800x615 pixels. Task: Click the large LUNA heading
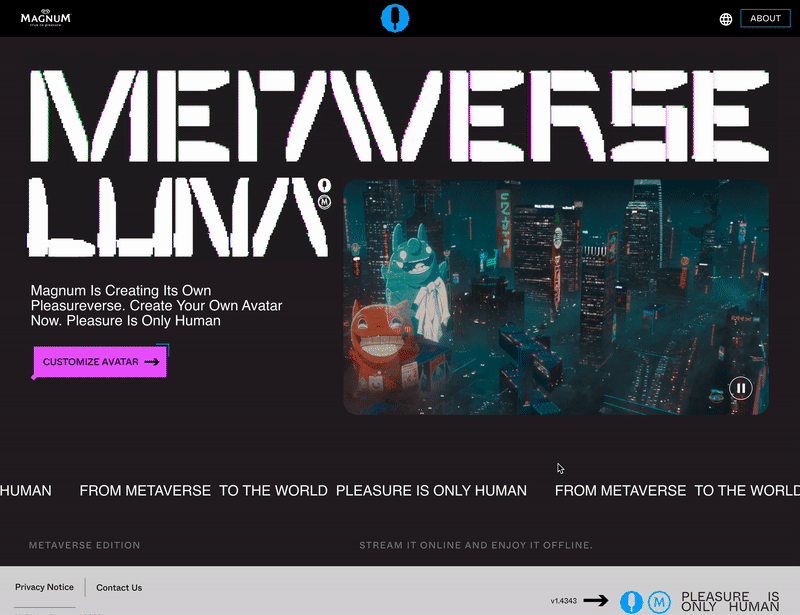(178, 217)
